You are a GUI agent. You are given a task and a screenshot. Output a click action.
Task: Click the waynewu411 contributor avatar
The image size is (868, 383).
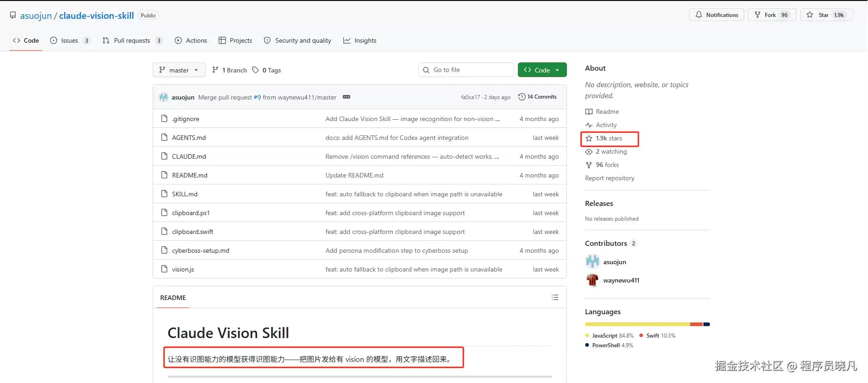pos(593,280)
